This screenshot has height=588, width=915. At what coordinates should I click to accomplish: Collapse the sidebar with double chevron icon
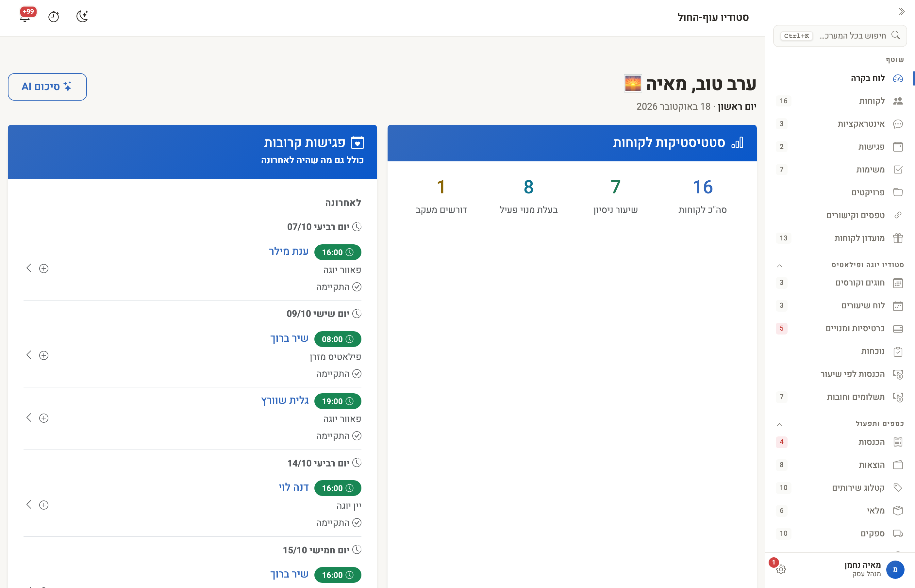coord(902,11)
